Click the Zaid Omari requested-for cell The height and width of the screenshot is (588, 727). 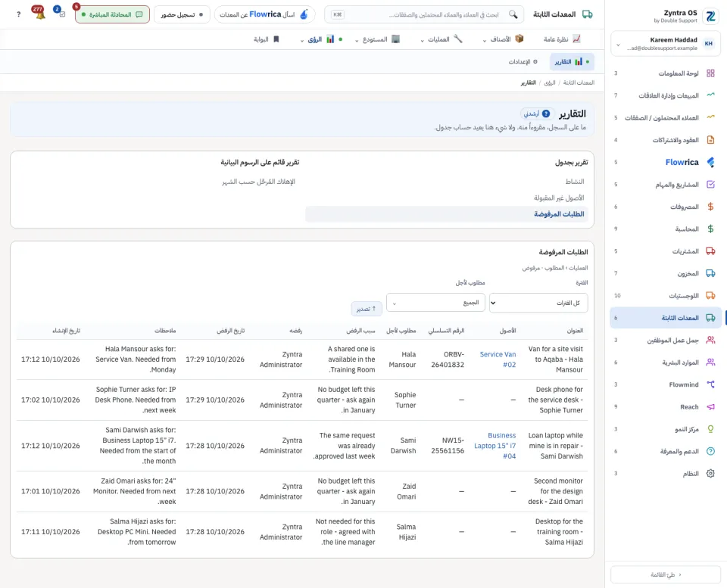(406, 491)
